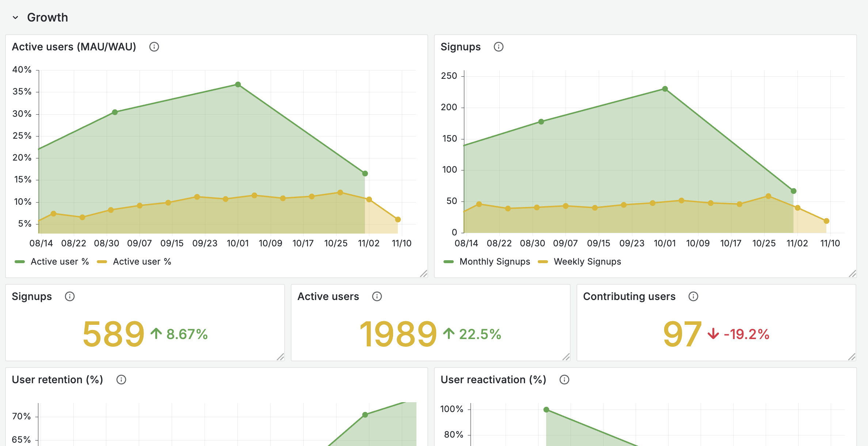
Task: Click the User retention (%) panel title
Action: [57, 380]
